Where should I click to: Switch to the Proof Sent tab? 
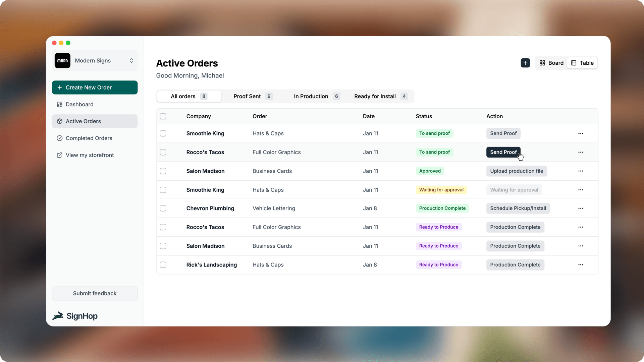253,96
